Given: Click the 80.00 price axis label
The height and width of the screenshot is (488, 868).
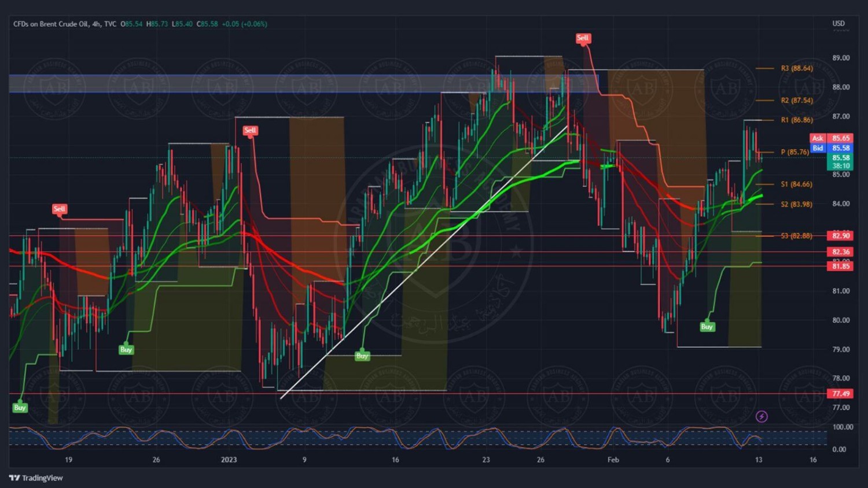Looking at the screenshot, I should coord(841,320).
